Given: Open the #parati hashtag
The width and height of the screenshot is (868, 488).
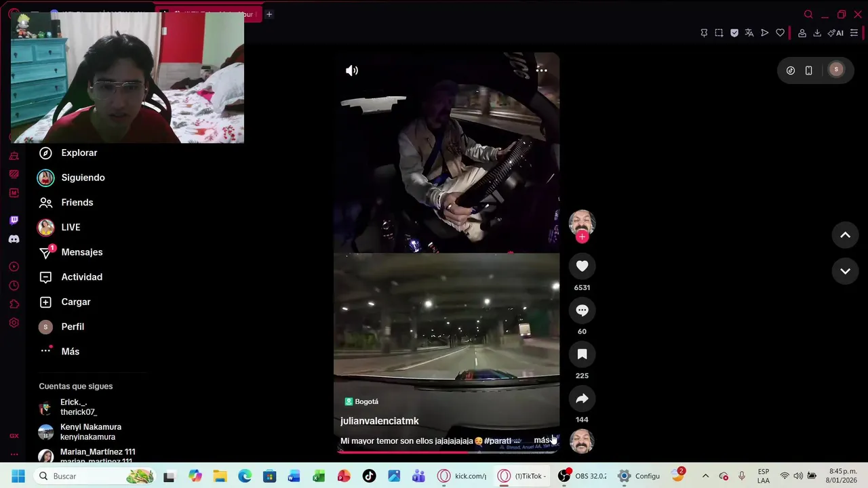Looking at the screenshot, I should pyautogui.click(x=497, y=441).
